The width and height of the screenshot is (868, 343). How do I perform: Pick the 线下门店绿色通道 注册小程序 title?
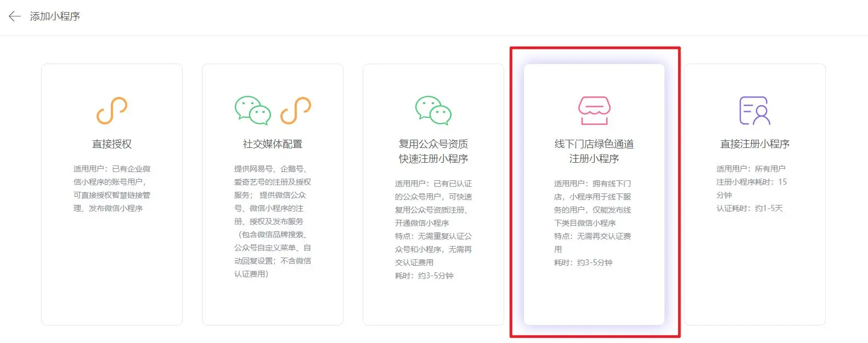pos(594,151)
